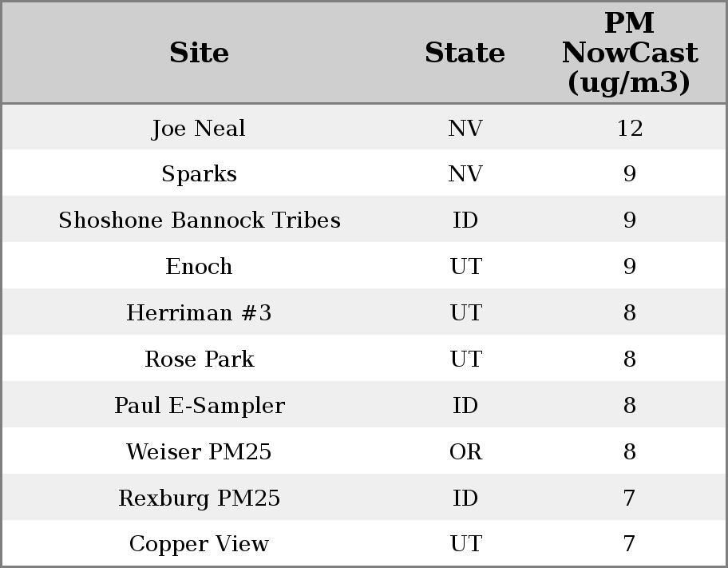Screen dimensions: 728x568
Task: Select the Weiser PM25 site cell
Action: (199, 452)
